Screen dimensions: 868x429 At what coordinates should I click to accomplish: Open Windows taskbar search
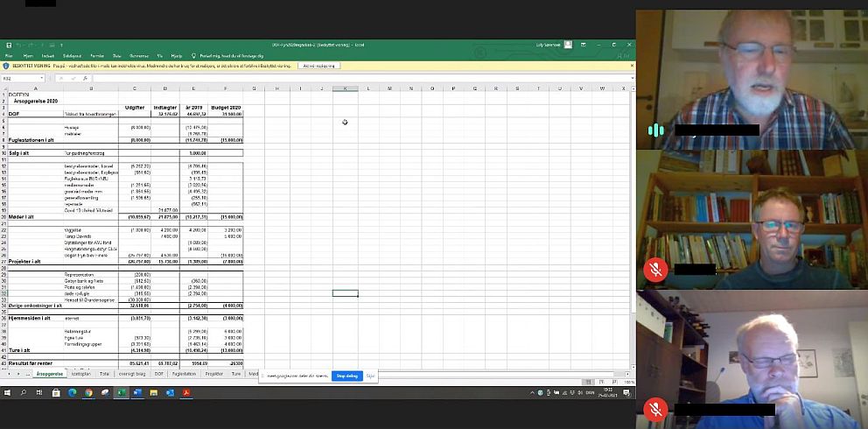[x=24, y=393]
